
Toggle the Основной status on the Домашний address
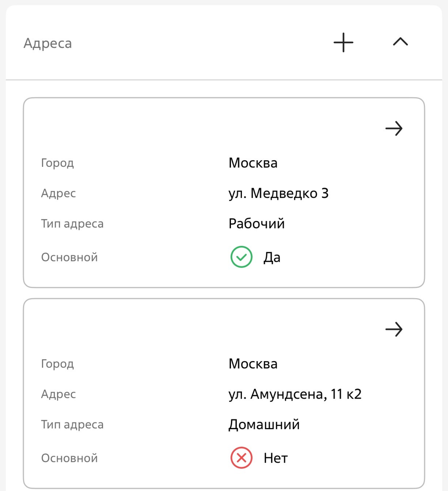click(x=241, y=458)
